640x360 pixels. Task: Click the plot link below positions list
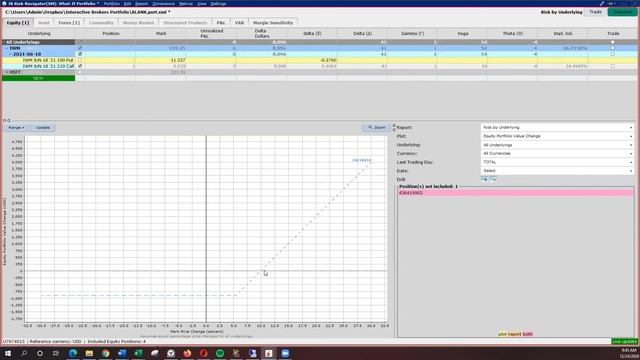[x=502, y=334]
